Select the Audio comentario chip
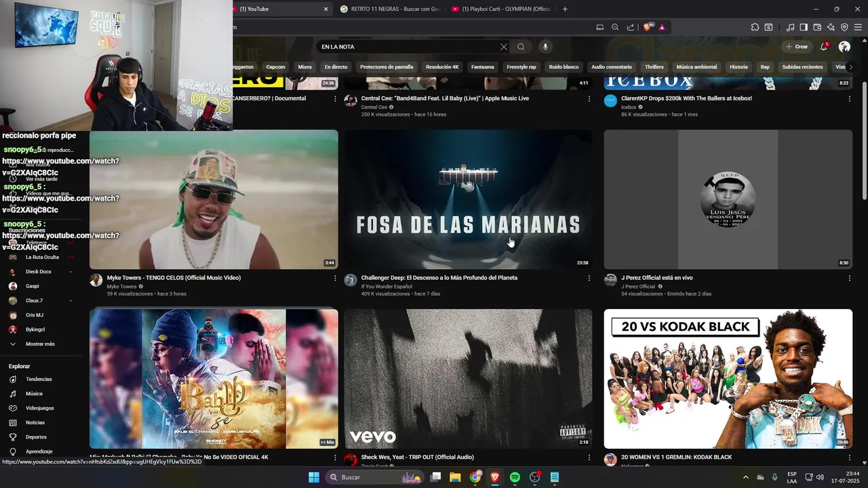868x488 pixels. pyautogui.click(x=612, y=67)
